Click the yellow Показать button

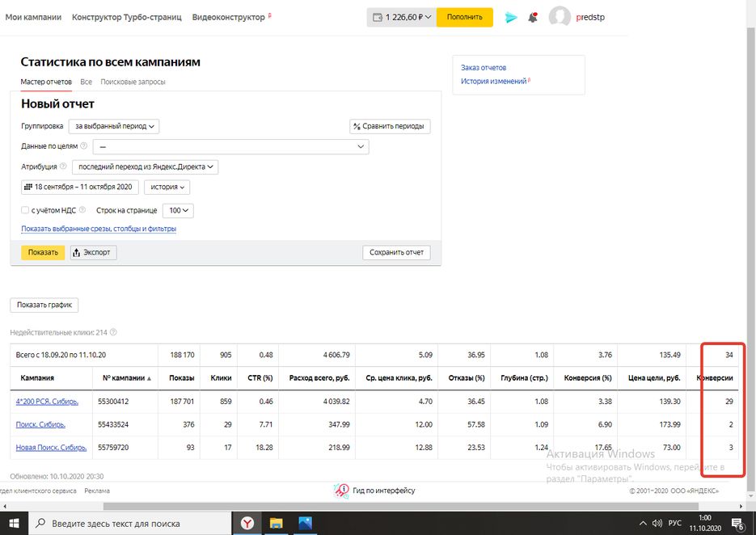(x=43, y=253)
